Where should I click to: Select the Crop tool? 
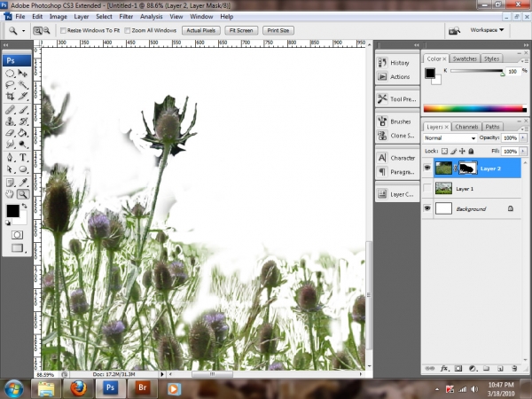tap(10, 96)
